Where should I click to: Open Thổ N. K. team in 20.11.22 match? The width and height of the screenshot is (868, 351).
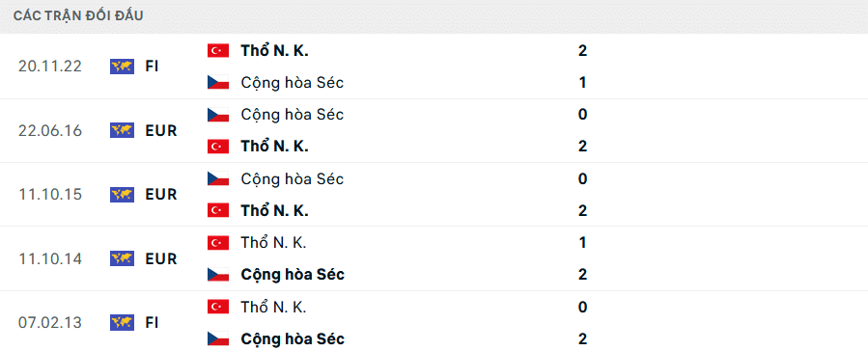tap(274, 51)
